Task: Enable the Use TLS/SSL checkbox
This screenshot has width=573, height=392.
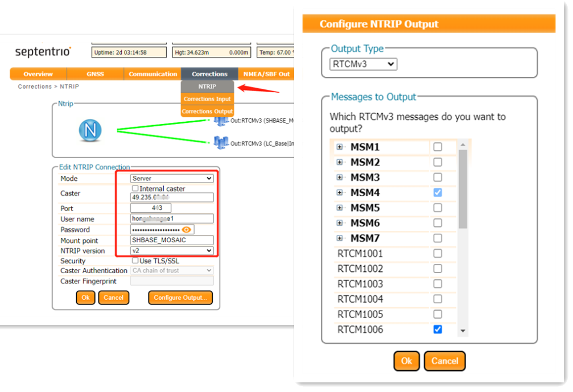Action: (x=135, y=261)
